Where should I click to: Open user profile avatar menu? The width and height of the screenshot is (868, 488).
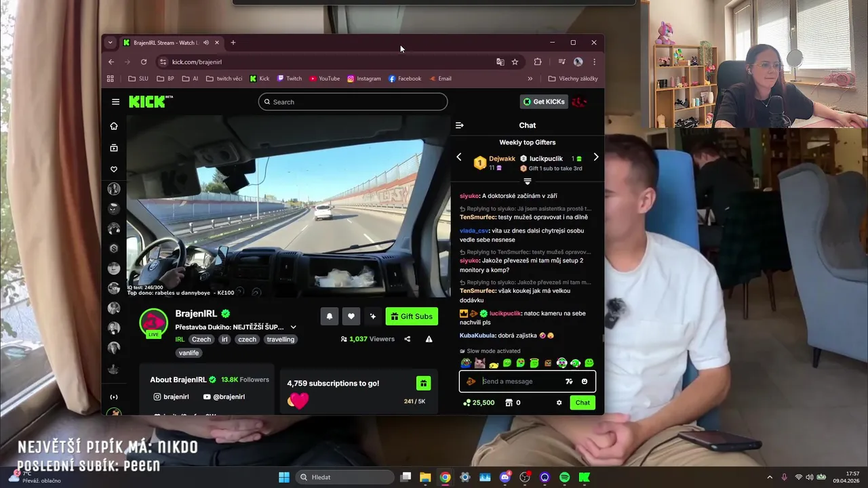point(580,102)
